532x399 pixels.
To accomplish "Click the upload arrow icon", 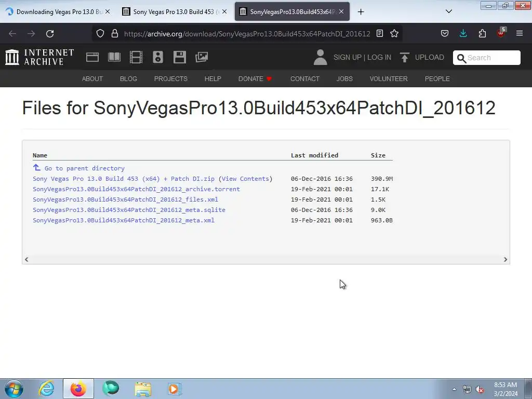I will click(404, 57).
